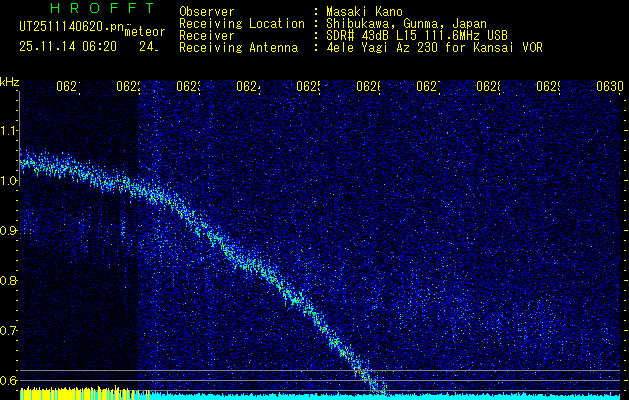Viewport: 629px width, 400px height.
Task: Click the 0.9 kHz axis label
Action: pos(8,231)
